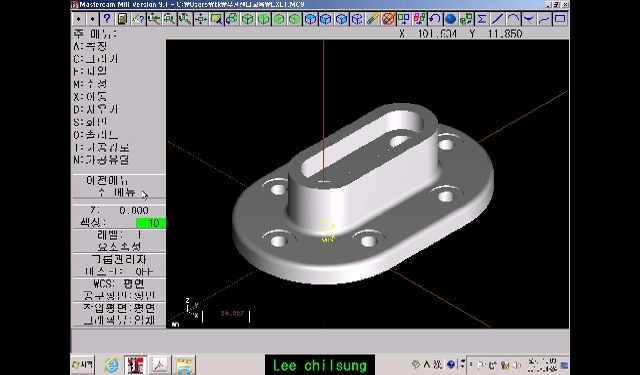Click the eraser Delete icon

point(372,19)
